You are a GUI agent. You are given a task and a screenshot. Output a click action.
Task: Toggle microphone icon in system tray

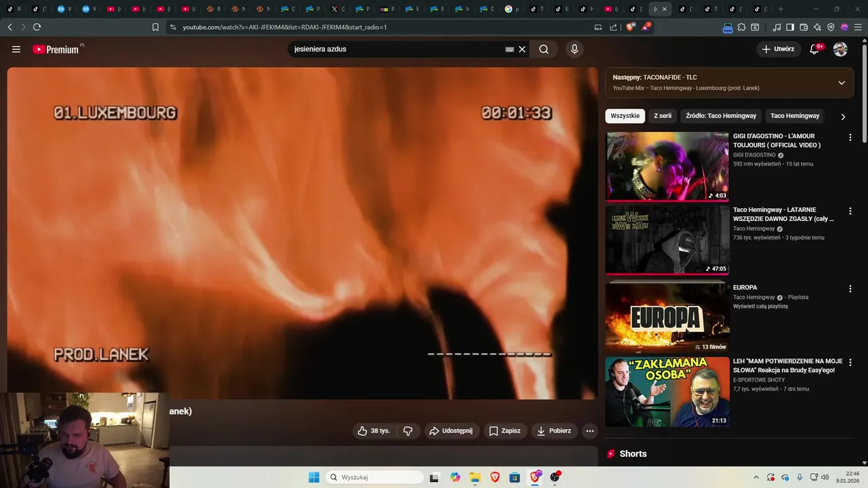[x=800, y=477]
